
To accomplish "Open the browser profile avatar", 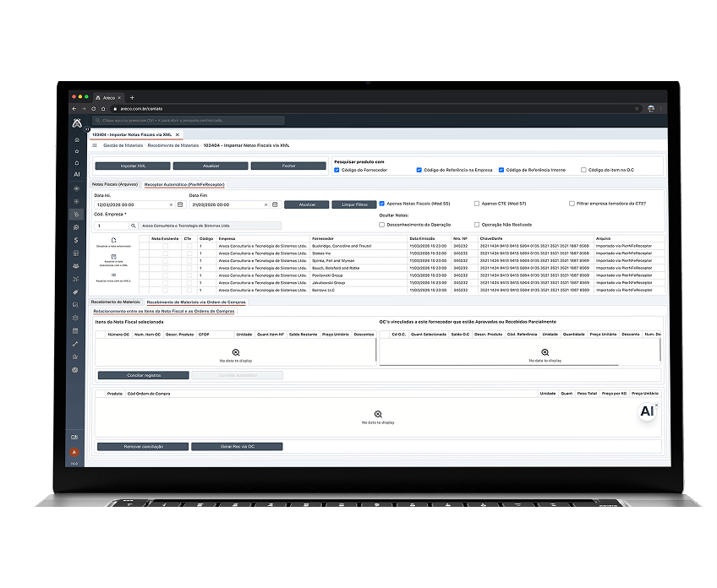I will pos(651,109).
